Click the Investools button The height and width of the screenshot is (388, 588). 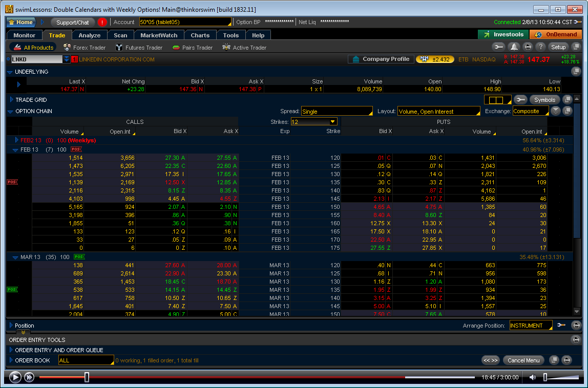pyautogui.click(x=503, y=34)
